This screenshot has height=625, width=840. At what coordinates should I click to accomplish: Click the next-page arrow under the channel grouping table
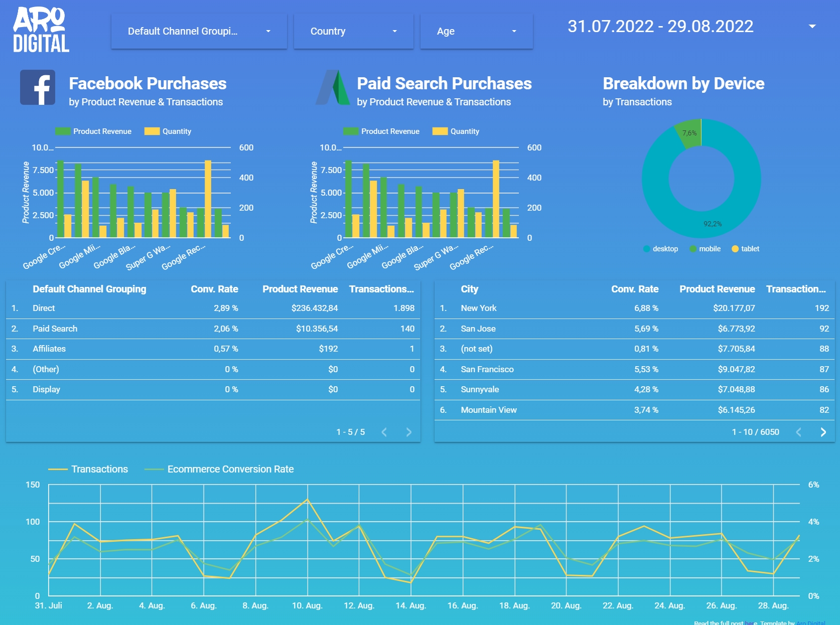point(408,431)
